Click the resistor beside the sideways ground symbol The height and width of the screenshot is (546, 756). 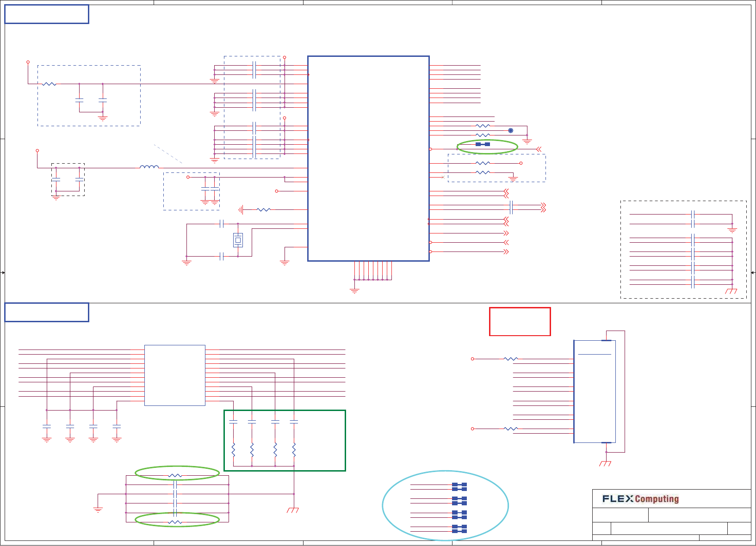pyautogui.click(x=263, y=210)
